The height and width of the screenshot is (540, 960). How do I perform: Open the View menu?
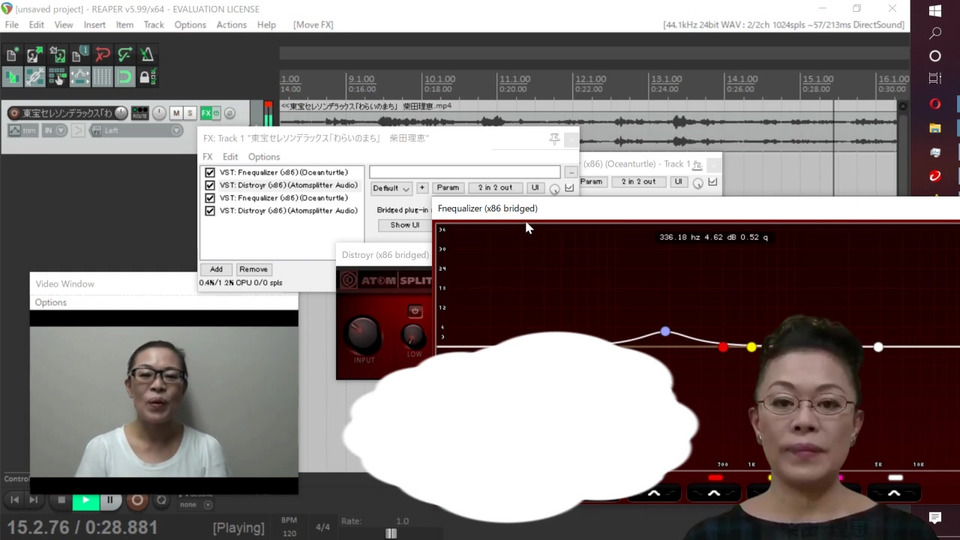63,25
